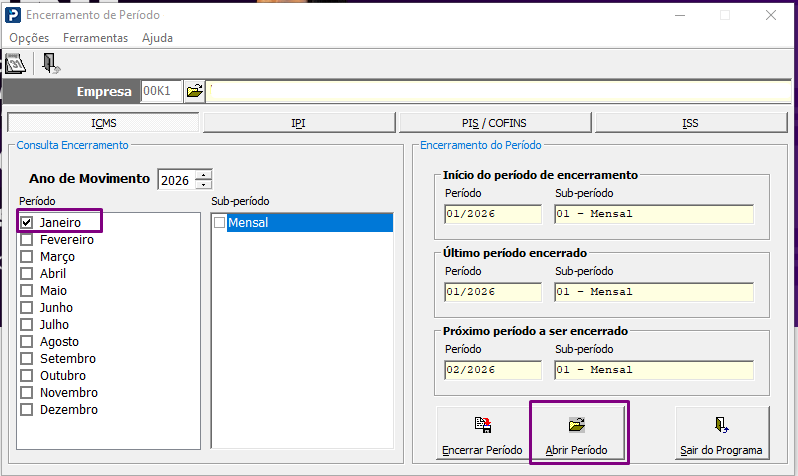Decrease Ano de Movimento with down arrow
The image size is (798, 476).
point(204,184)
